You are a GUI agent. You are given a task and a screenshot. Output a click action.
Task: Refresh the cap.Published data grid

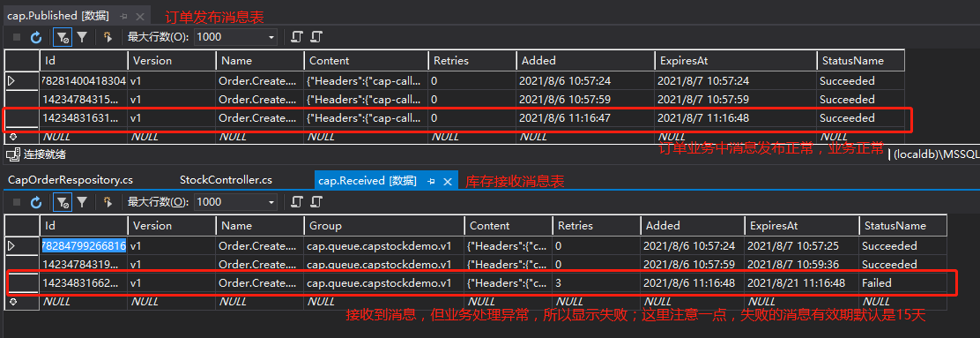click(x=36, y=37)
